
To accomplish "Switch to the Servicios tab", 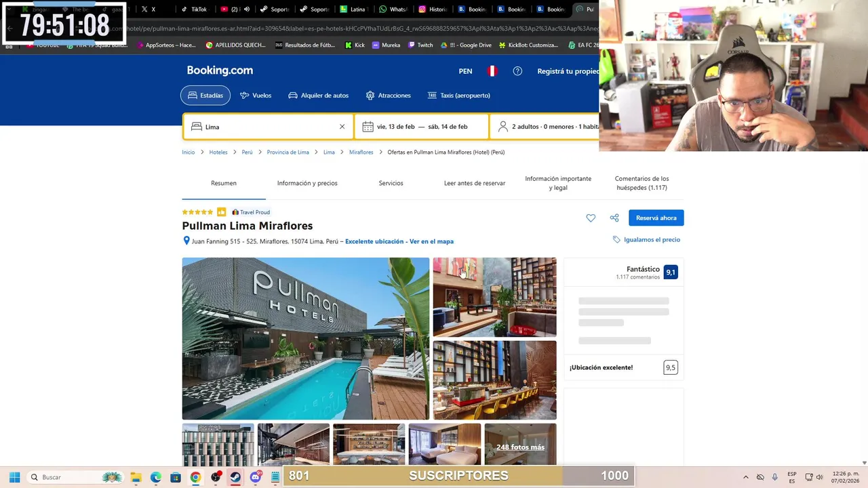I will [x=391, y=183].
